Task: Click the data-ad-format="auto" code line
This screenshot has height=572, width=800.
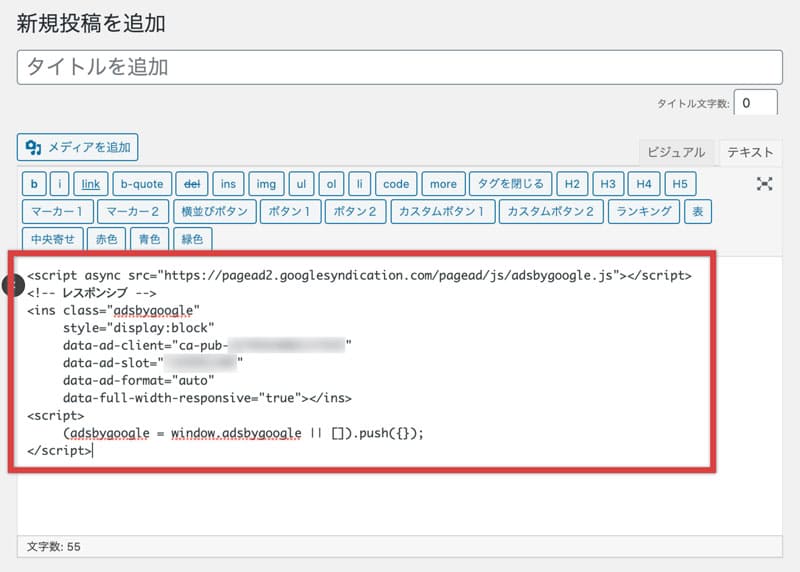Action: (138, 381)
